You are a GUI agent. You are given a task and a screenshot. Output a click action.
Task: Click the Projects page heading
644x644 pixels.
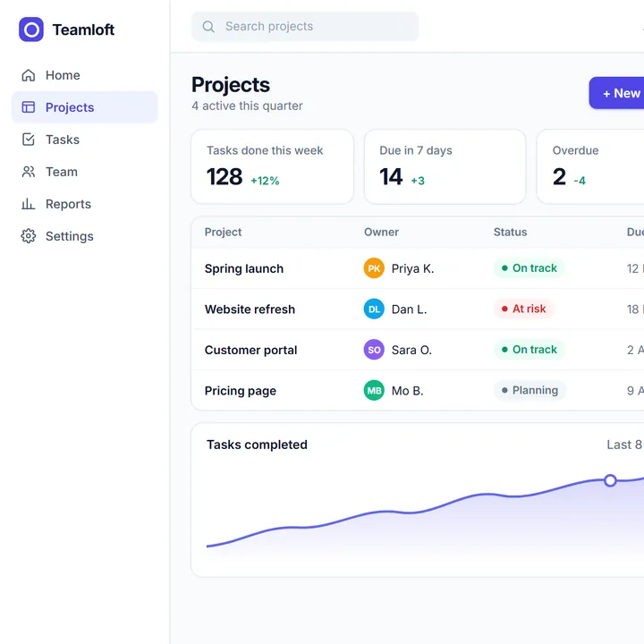pyautogui.click(x=231, y=85)
